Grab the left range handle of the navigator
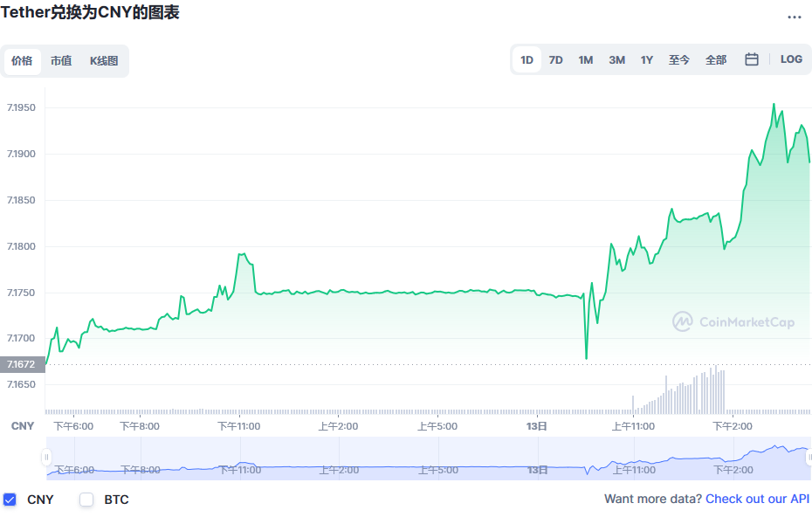Viewport: 812px width, 524px height. [46, 458]
